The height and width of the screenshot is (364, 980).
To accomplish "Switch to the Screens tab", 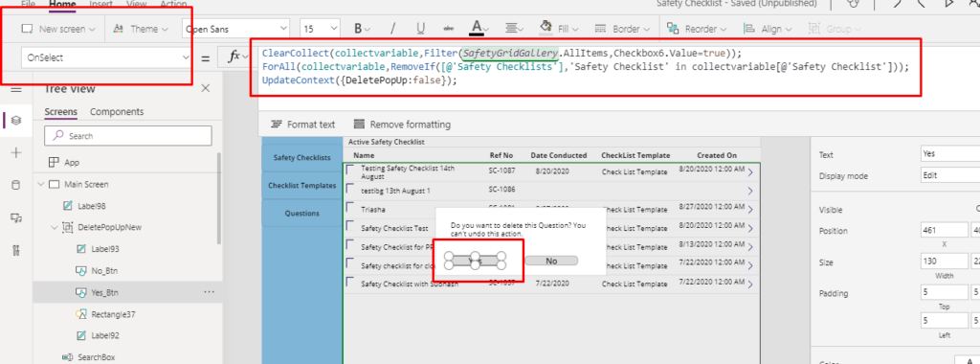I will 60,112.
